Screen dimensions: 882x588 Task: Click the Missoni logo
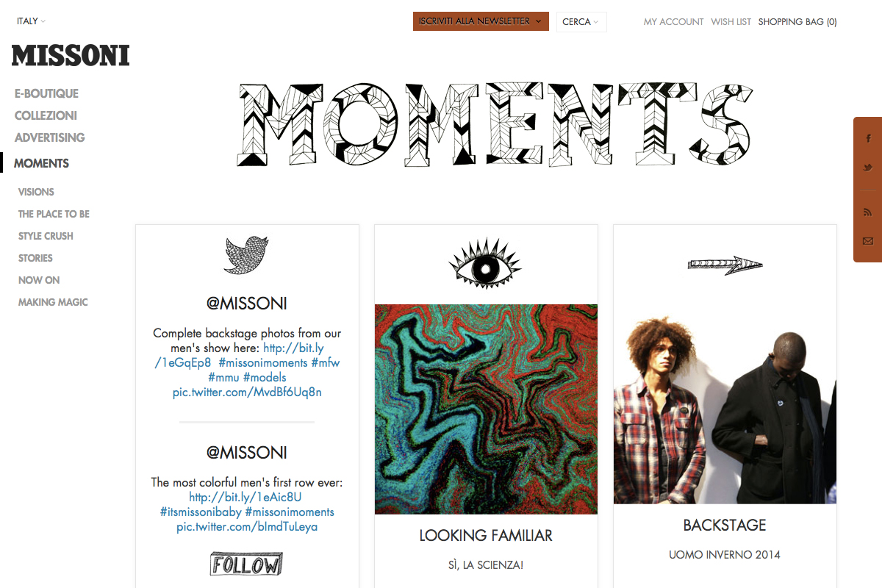coord(71,56)
